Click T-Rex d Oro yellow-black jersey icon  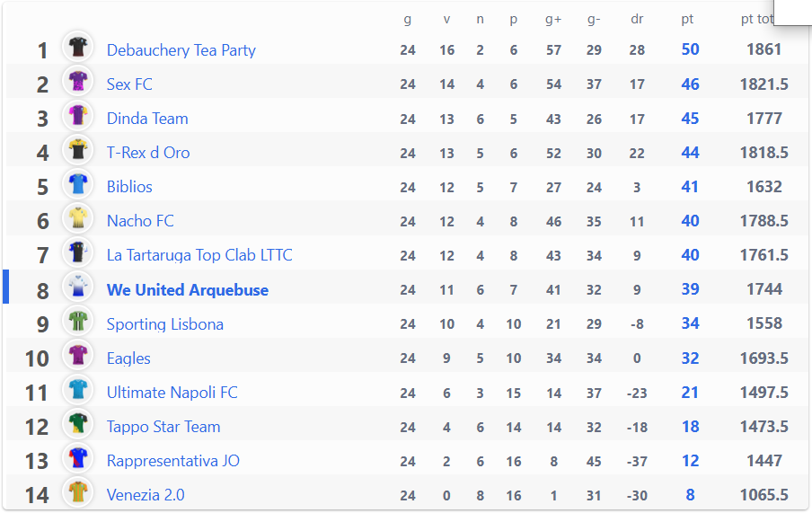pyautogui.click(x=77, y=150)
